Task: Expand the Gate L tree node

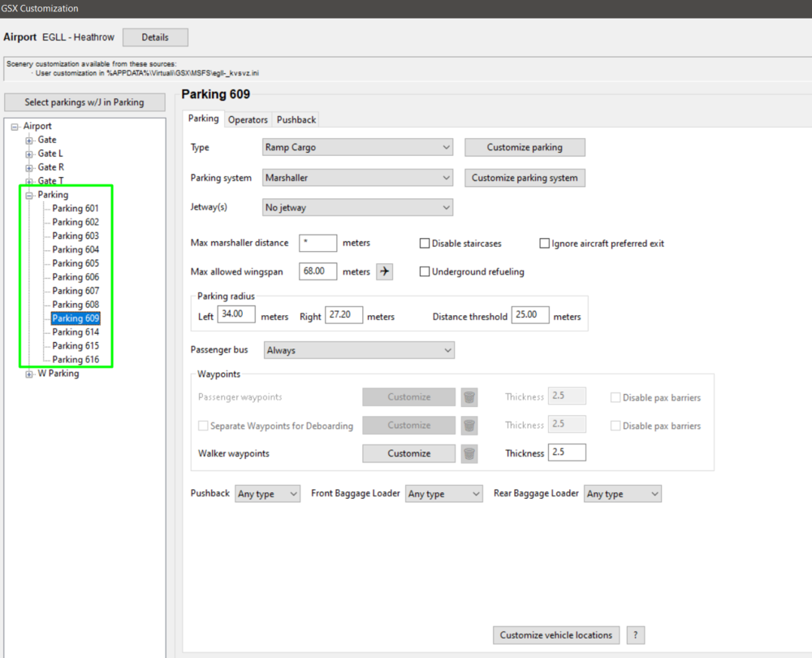Action: [29, 154]
